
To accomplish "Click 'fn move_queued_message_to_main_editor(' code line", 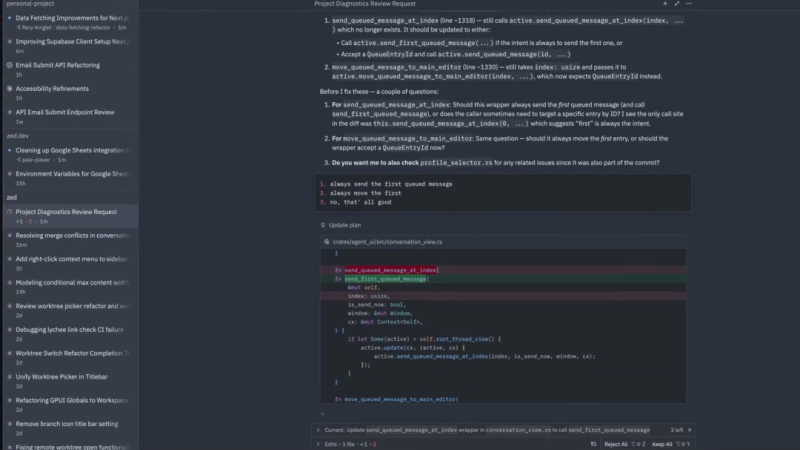I will point(396,399).
